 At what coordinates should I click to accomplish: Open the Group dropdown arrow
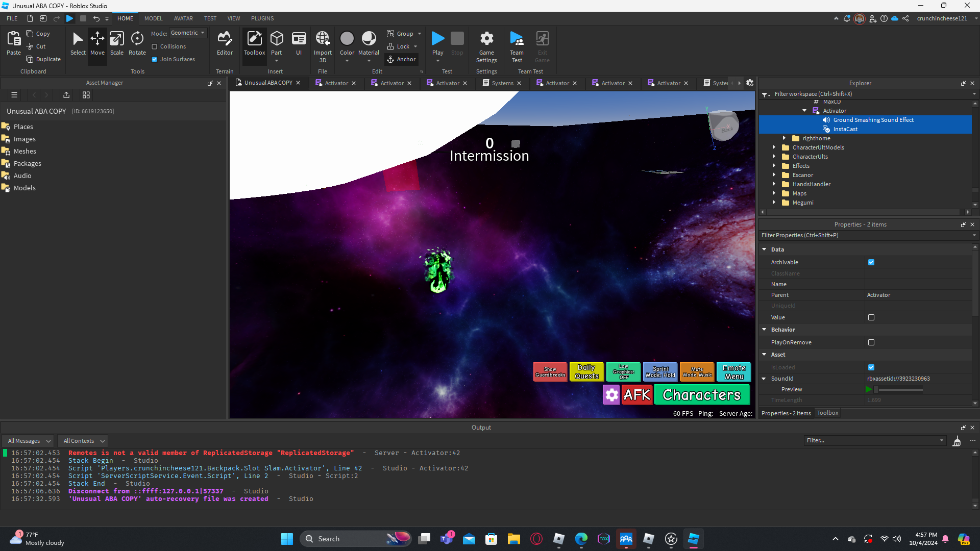pyautogui.click(x=420, y=34)
